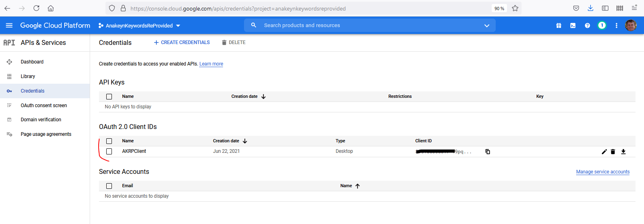
Task: Reload the page with the refresh icon
Action: point(36,8)
